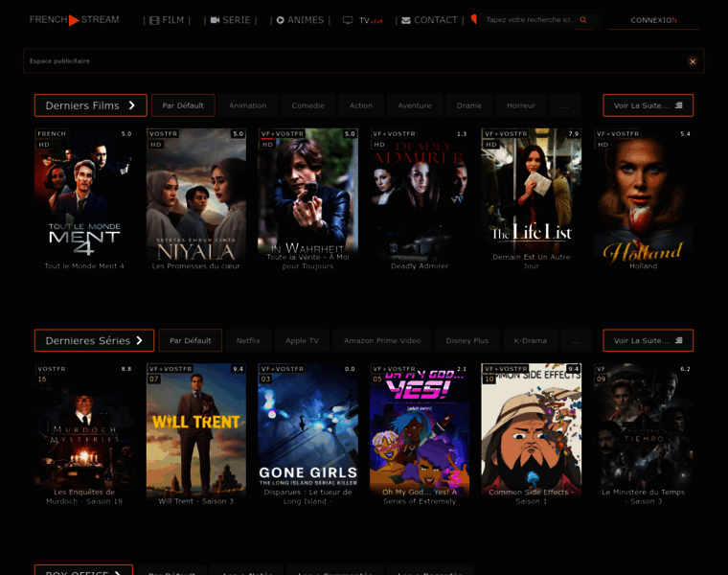
Task: Select the K-Drama filter
Action: coord(531,340)
